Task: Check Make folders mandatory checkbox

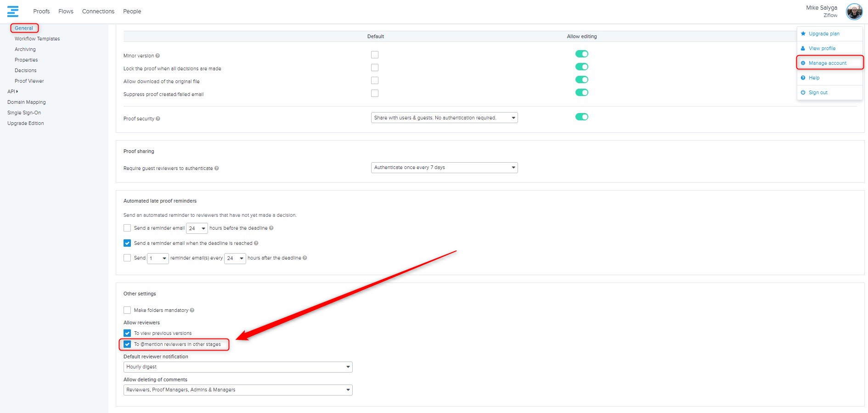Action: [x=127, y=310]
